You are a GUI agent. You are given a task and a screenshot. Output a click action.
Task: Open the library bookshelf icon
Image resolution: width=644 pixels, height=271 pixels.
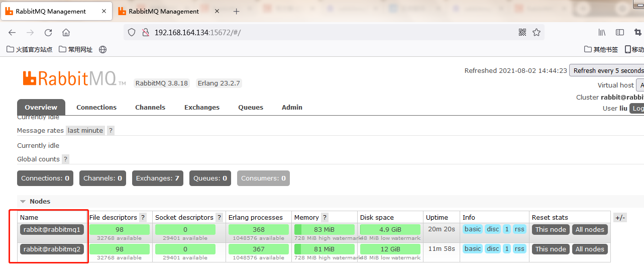pyautogui.click(x=602, y=32)
